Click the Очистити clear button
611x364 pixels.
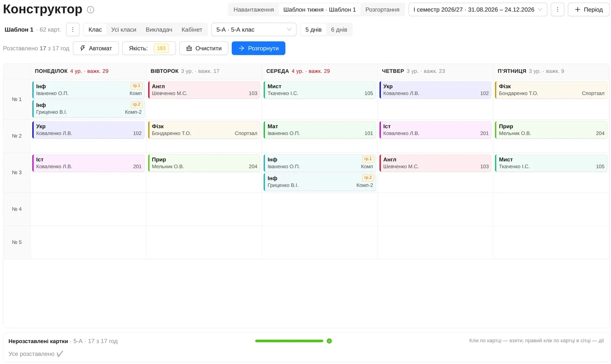pyautogui.click(x=204, y=48)
